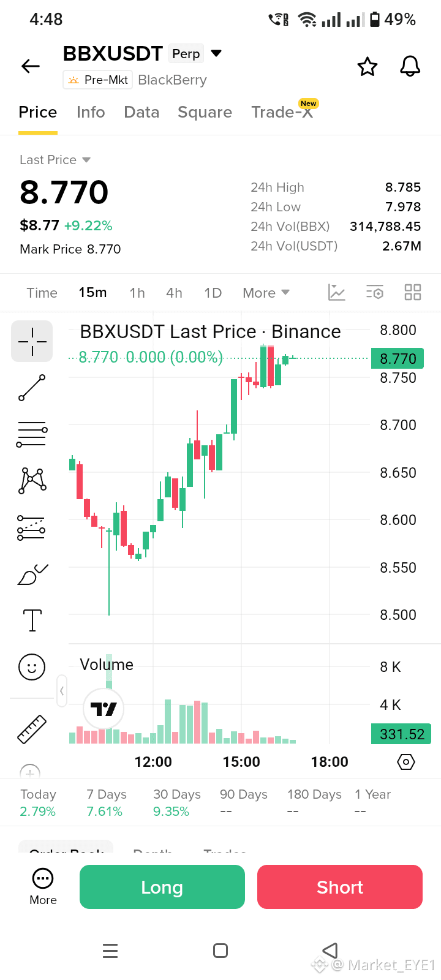This screenshot has width=441, height=980.
Task: Click the 24h Vol(USDT) value 2.67M
Action: pyautogui.click(x=402, y=246)
